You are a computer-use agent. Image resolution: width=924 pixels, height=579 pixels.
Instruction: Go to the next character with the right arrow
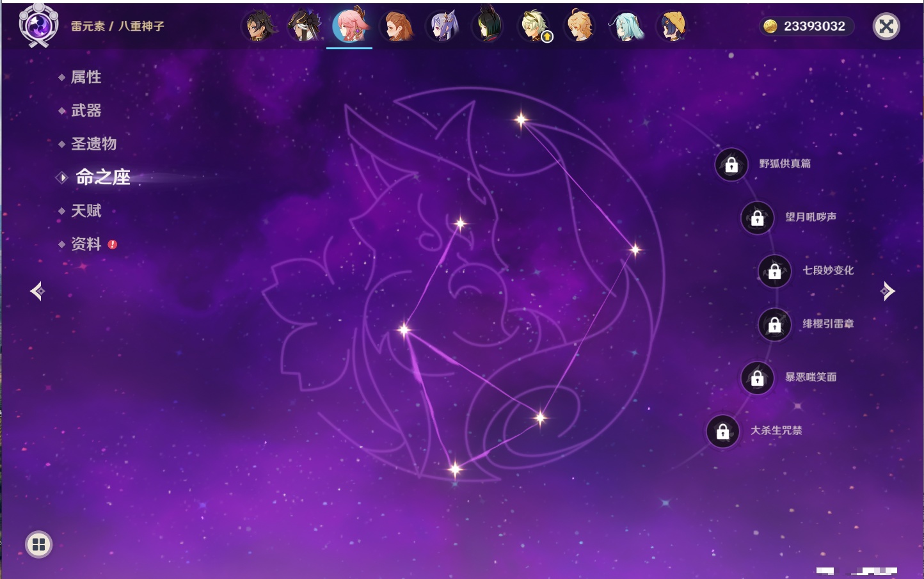pyautogui.click(x=888, y=291)
